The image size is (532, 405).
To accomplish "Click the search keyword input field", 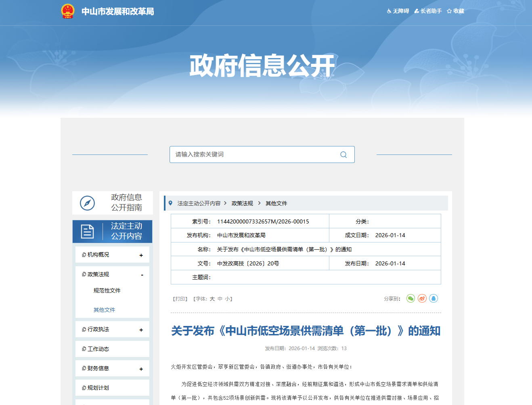I will [254, 154].
